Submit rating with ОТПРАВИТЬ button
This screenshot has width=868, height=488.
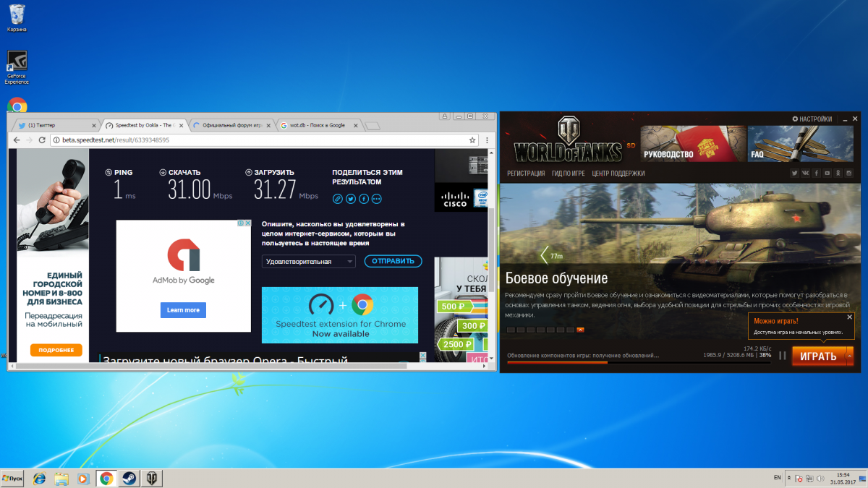pyautogui.click(x=393, y=261)
